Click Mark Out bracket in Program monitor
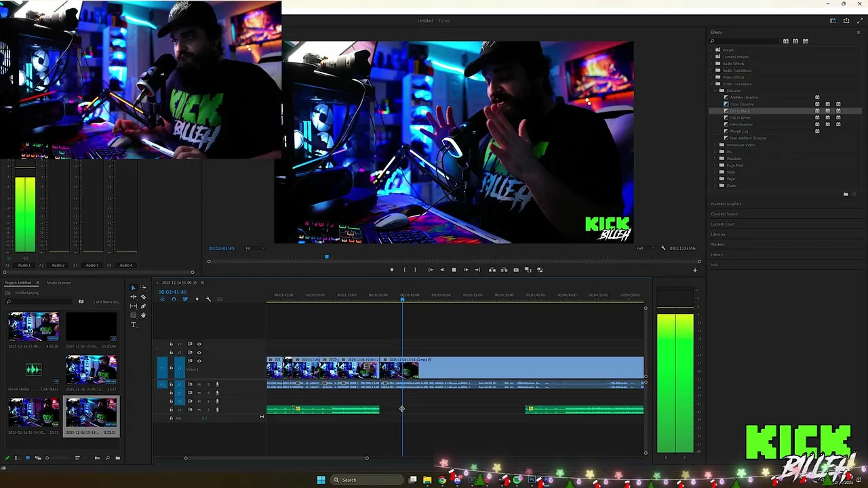Viewport: 868px width, 488px height. point(415,270)
